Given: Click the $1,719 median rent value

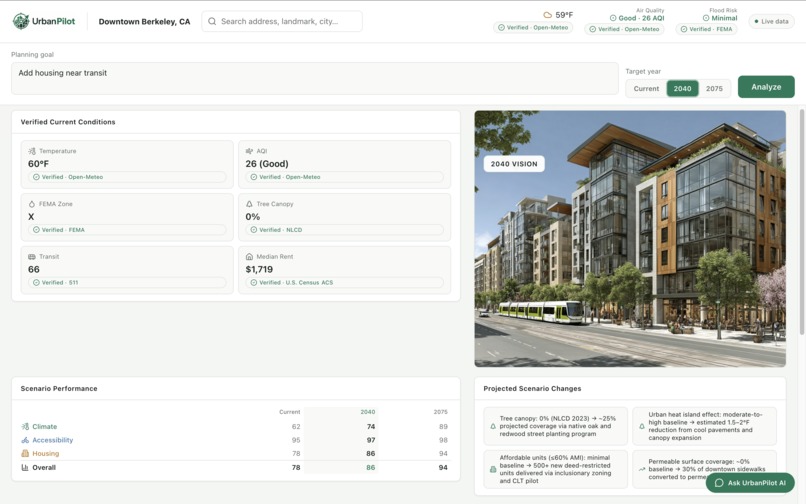Looking at the screenshot, I should click(259, 269).
